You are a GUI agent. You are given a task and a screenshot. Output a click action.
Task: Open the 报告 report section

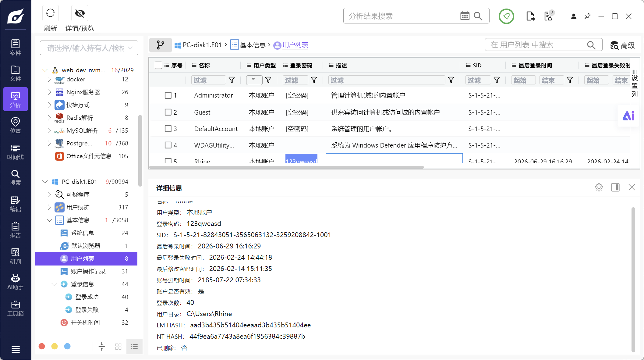(x=16, y=230)
